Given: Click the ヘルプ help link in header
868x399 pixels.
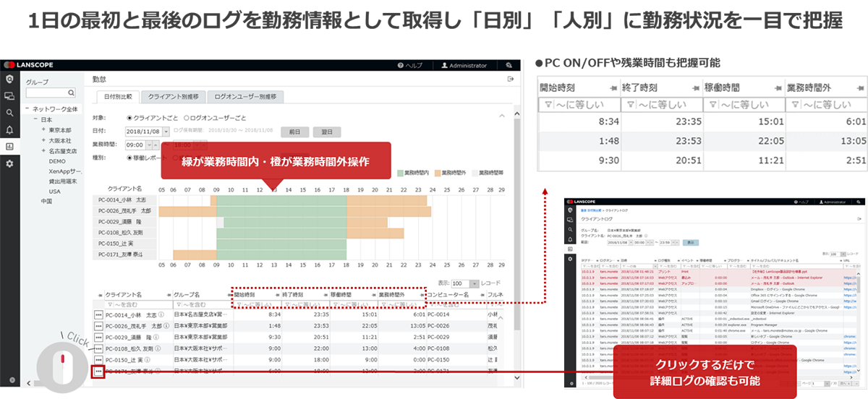Looking at the screenshot, I should click(x=410, y=65).
